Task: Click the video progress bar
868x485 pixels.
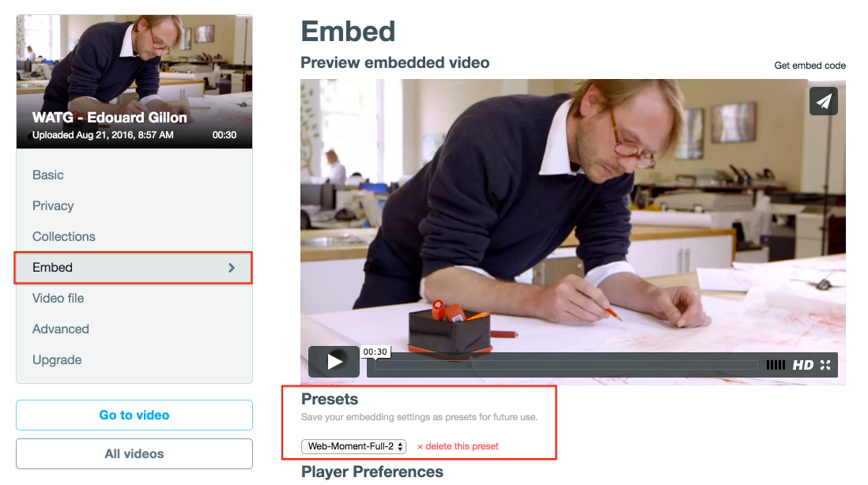Action: pyautogui.click(x=565, y=365)
